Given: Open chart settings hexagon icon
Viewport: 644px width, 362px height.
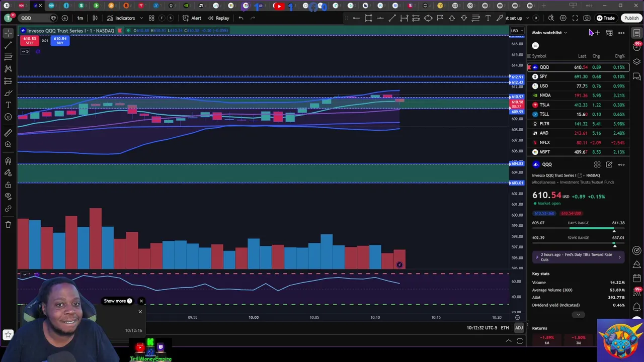Looking at the screenshot, I should tap(563, 18).
